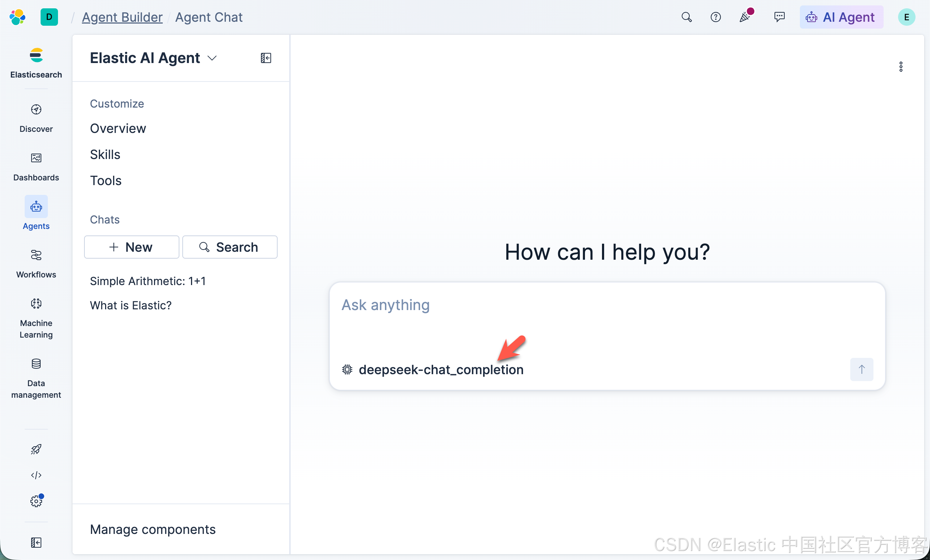Viewport: 930px width, 560px height.
Task: Click the rocket getting started icon
Action: click(x=36, y=449)
